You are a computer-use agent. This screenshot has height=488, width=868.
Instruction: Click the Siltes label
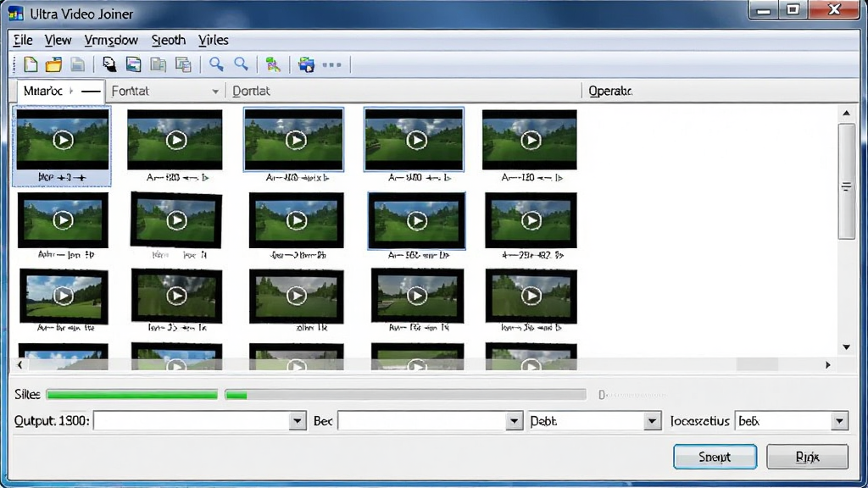pos(27,395)
